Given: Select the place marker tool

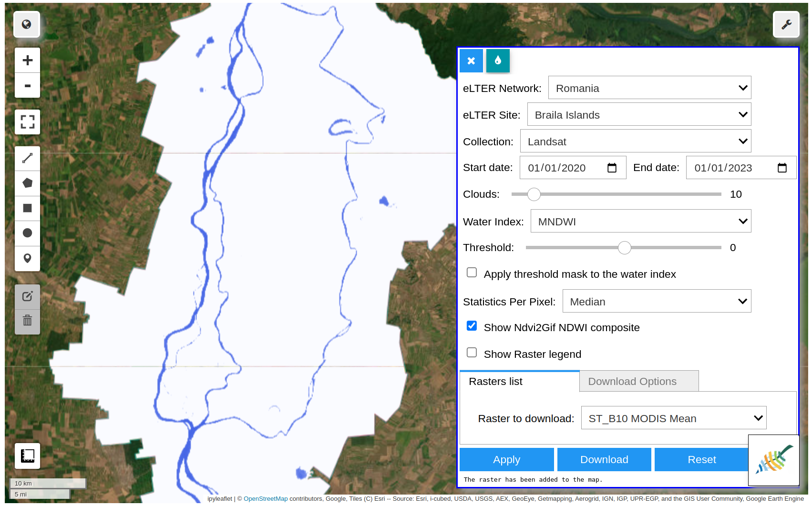Looking at the screenshot, I should coord(27,258).
